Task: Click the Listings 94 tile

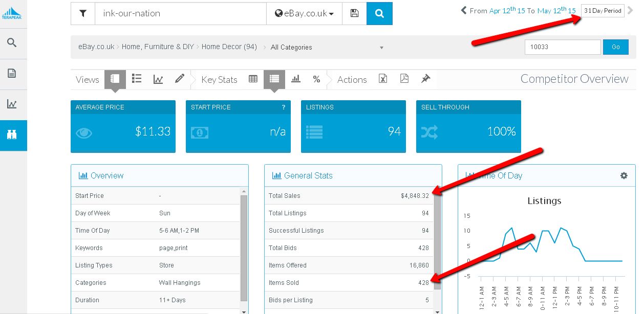Action: point(353,126)
